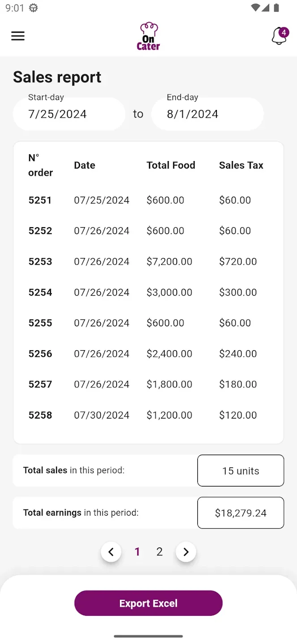Tap the Wi-Fi signal status icon
This screenshot has width=297, height=644.
pyautogui.click(x=255, y=8)
